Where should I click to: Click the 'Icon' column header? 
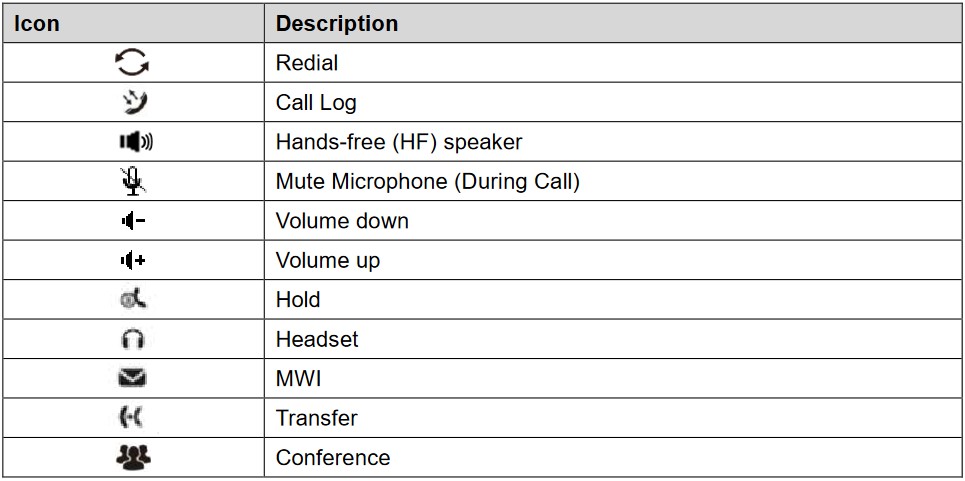tap(36, 24)
